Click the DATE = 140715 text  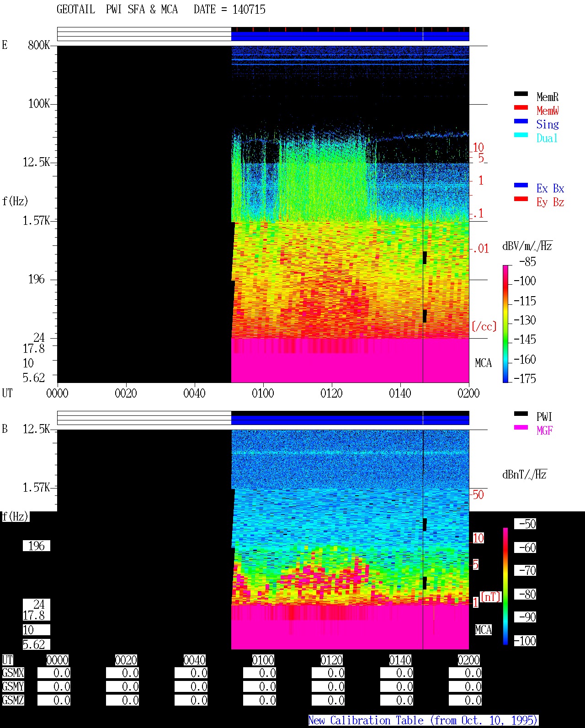229,10
